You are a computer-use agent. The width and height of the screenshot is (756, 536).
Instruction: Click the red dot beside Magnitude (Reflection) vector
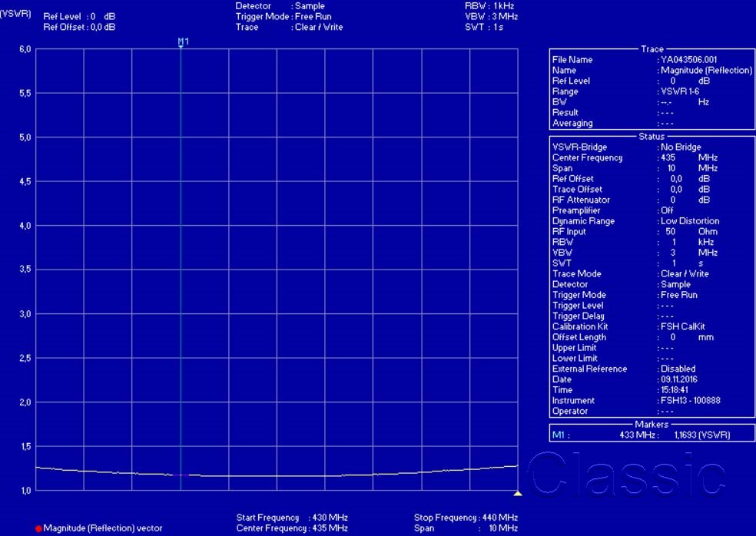(38, 528)
